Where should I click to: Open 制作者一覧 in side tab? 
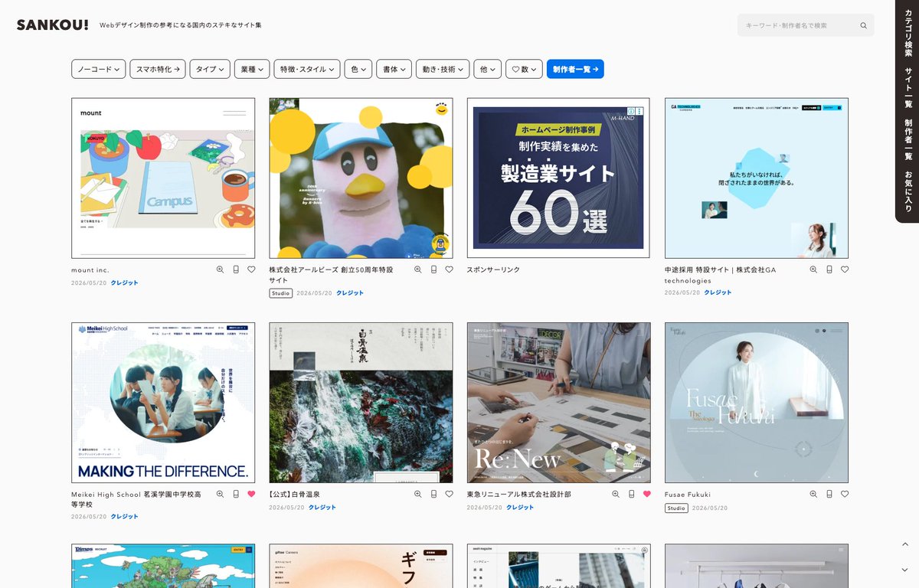tap(908, 139)
